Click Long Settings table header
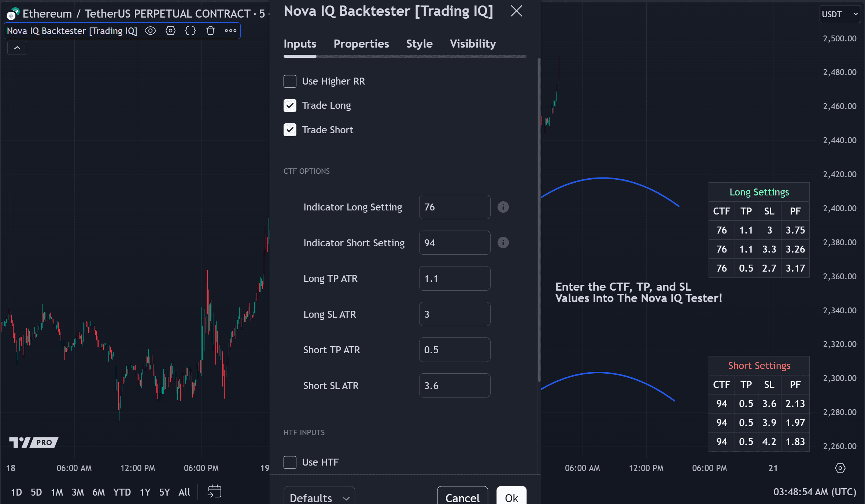This screenshot has width=865, height=504. coord(759,192)
